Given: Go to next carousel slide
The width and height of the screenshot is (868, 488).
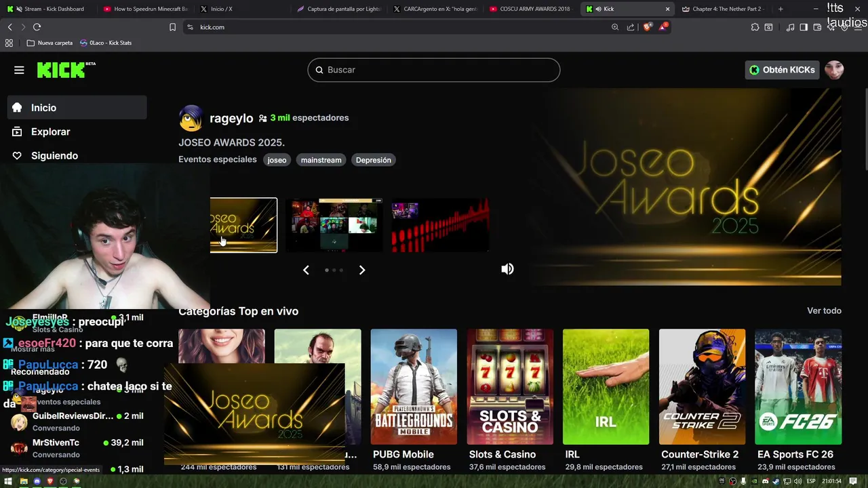Looking at the screenshot, I should (362, 270).
